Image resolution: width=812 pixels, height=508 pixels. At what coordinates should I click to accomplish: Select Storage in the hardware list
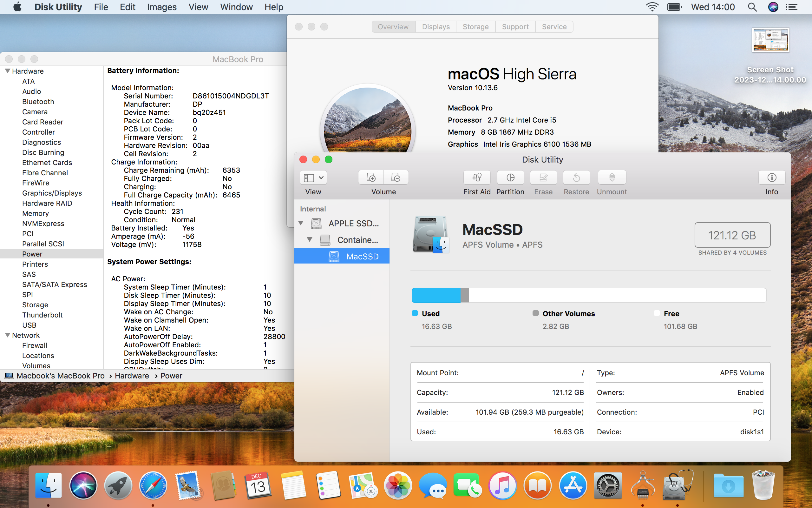35,305
